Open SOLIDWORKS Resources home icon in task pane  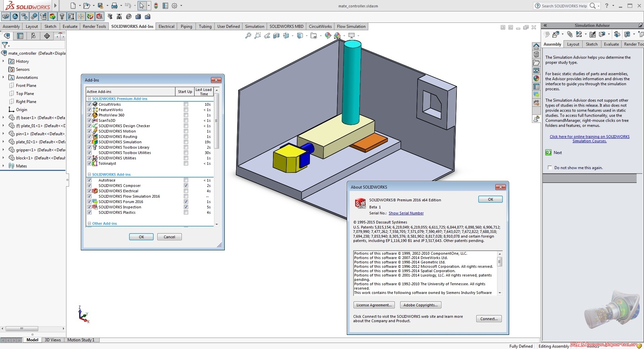536,46
